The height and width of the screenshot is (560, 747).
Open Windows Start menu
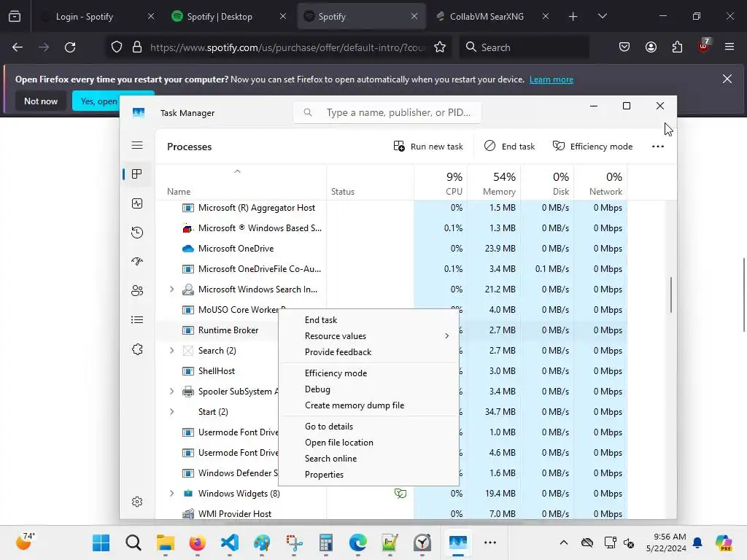(101, 542)
